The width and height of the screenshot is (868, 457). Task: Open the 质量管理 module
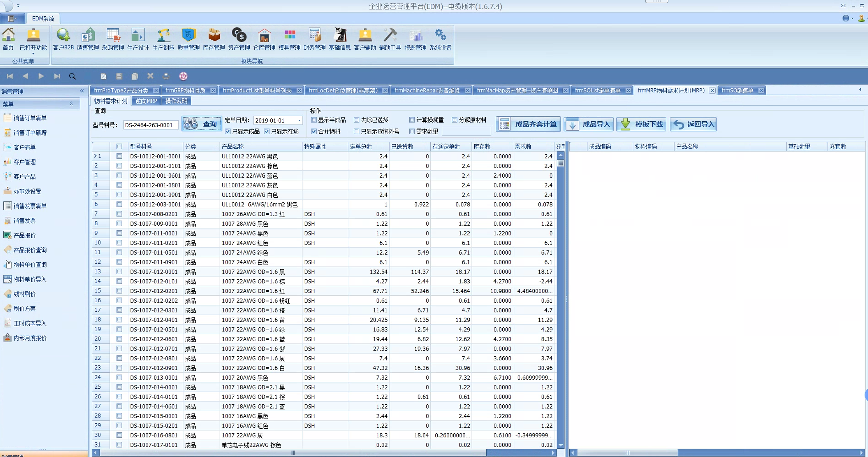[x=189, y=39]
